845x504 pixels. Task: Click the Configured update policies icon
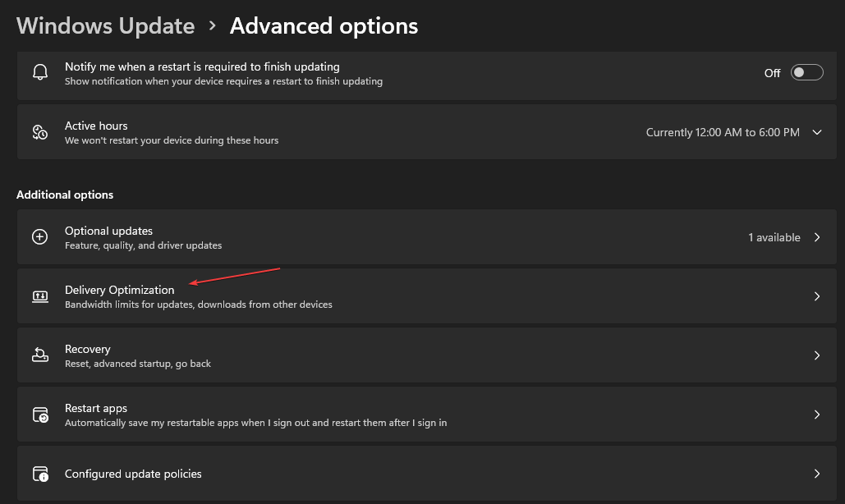pos(39,474)
